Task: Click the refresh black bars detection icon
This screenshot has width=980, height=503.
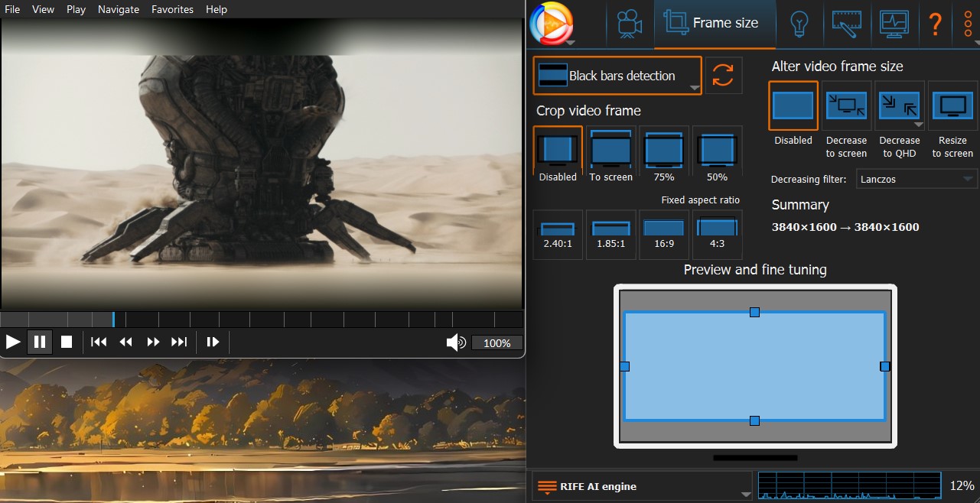Action: pyautogui.click(x=723, y=75)
